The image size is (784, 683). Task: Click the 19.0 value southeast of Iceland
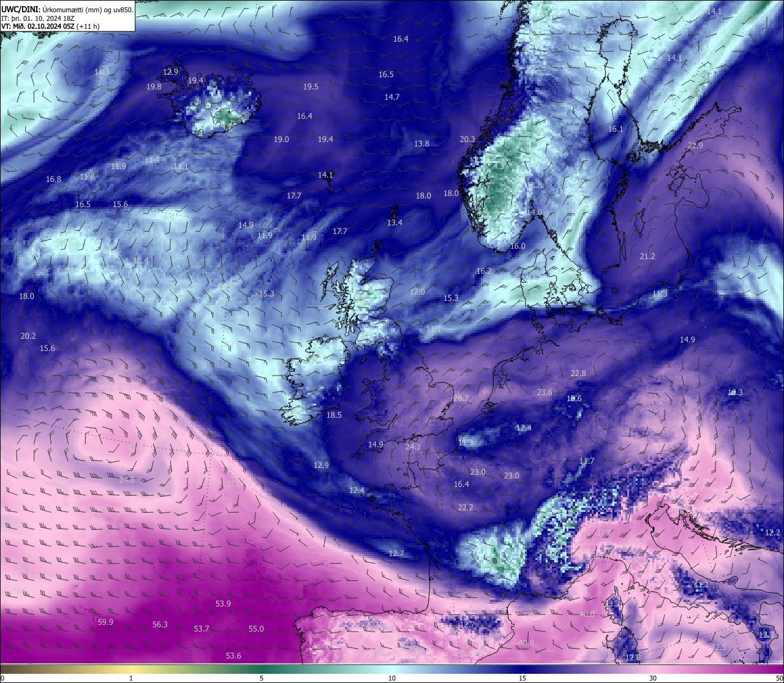click(x=281, y=139)
